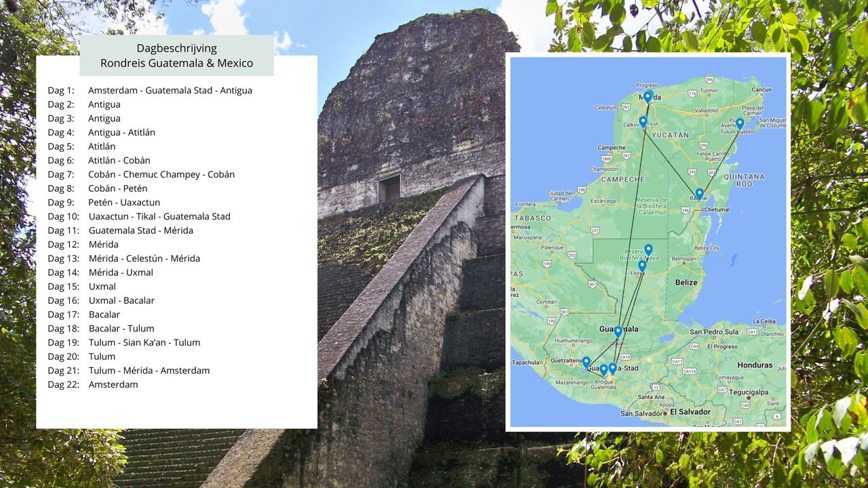
Task: Select the 'Dag 17: Bacalar' line
Action: click(84, 314)
